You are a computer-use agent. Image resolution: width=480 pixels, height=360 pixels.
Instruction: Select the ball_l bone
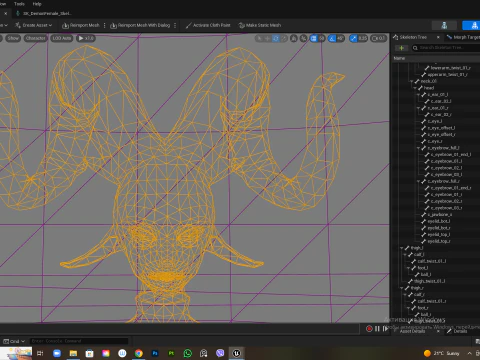click(426, 275)
